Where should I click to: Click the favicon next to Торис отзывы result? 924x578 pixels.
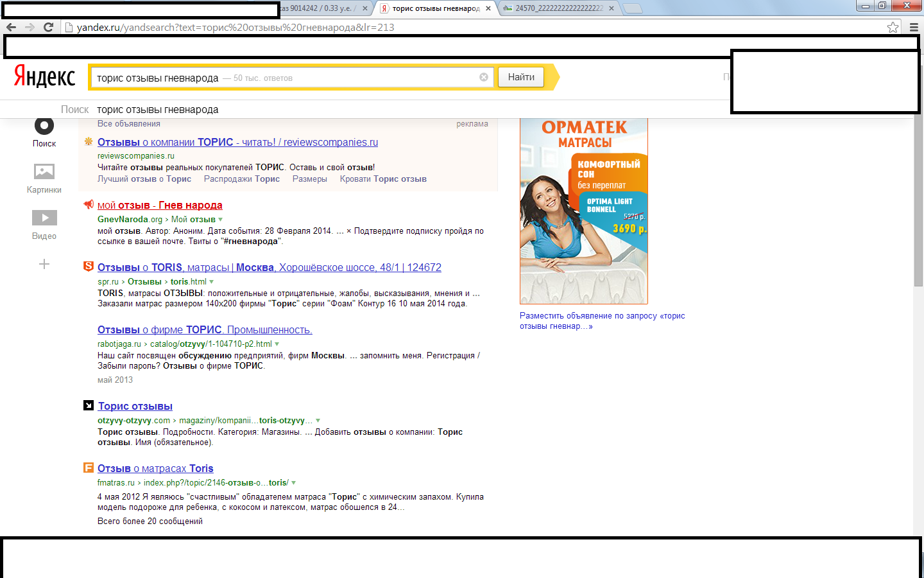(x=89, y=405)
